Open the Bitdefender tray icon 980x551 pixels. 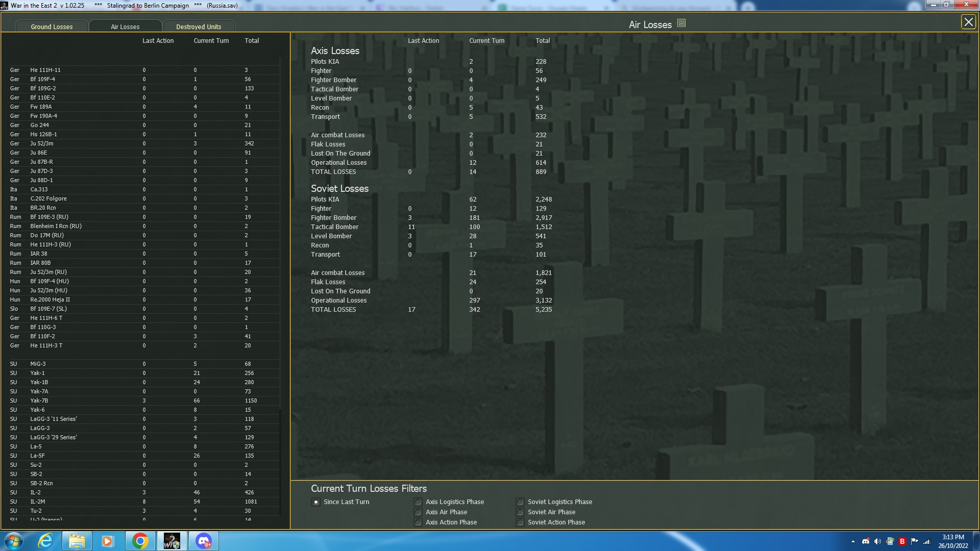pyautogui.click(x=902, y=541)
